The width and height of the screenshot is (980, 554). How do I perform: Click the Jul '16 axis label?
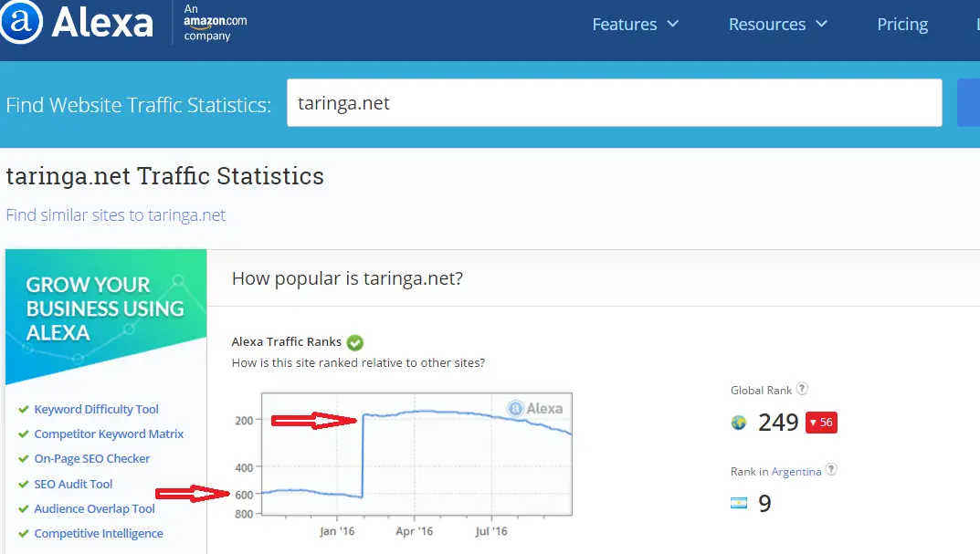point(491,531)
